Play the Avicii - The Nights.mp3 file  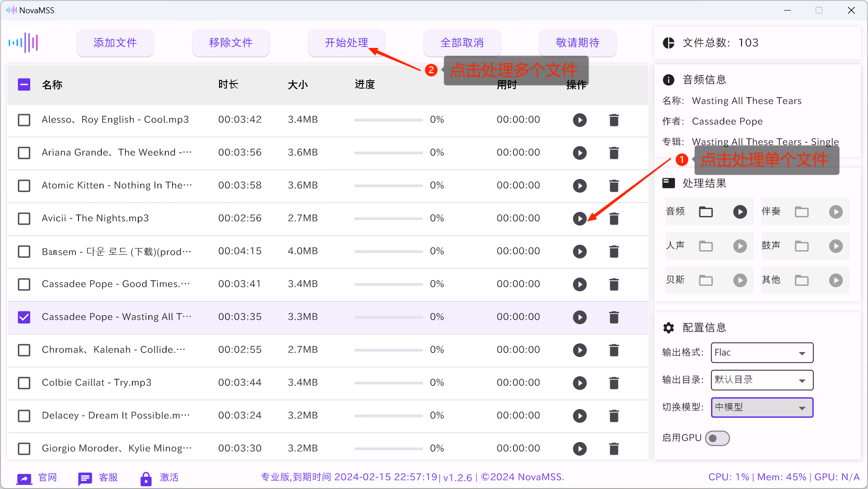(580, 219)
